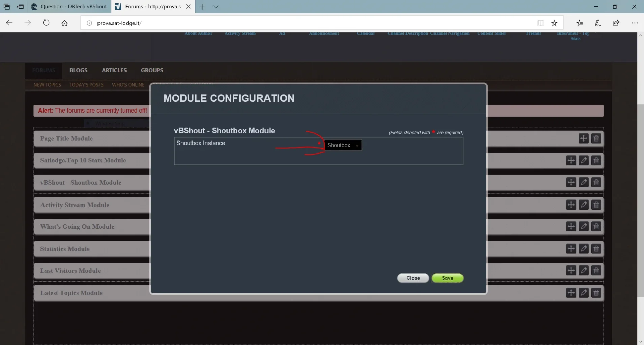Close the Forums browser tab

(188, 6)
